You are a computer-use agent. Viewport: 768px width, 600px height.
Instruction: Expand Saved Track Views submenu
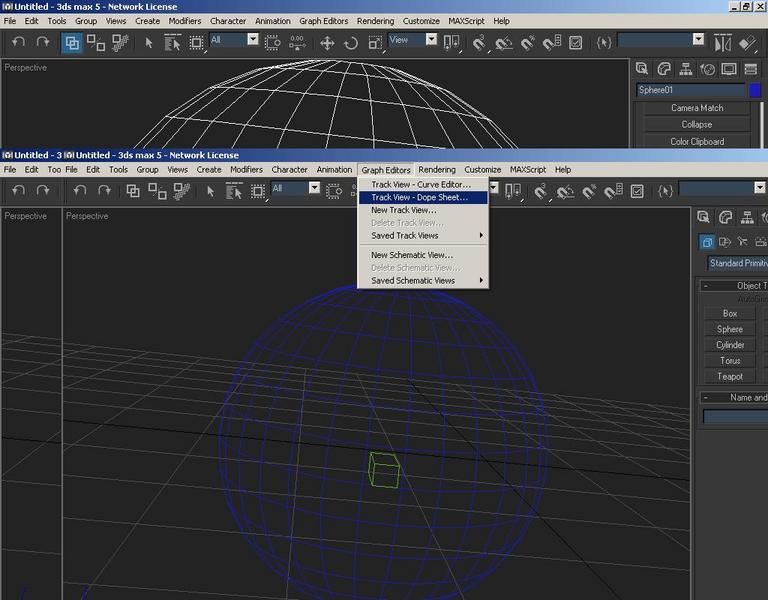pos(423,236)
